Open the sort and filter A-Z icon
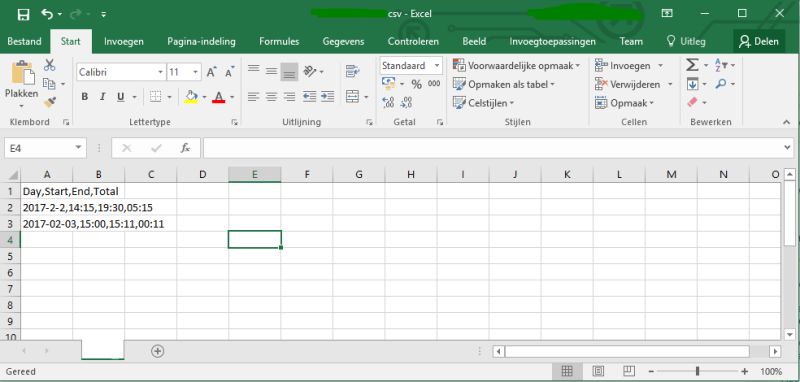The height and width of the screenshot is (382, 800). click(x=721, y=65)
